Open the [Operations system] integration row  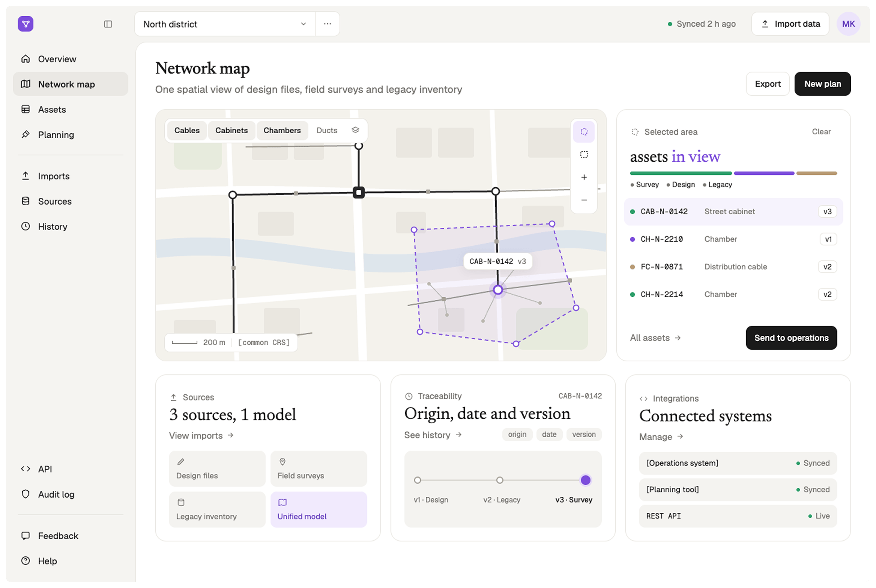click(x=738, y=463)
